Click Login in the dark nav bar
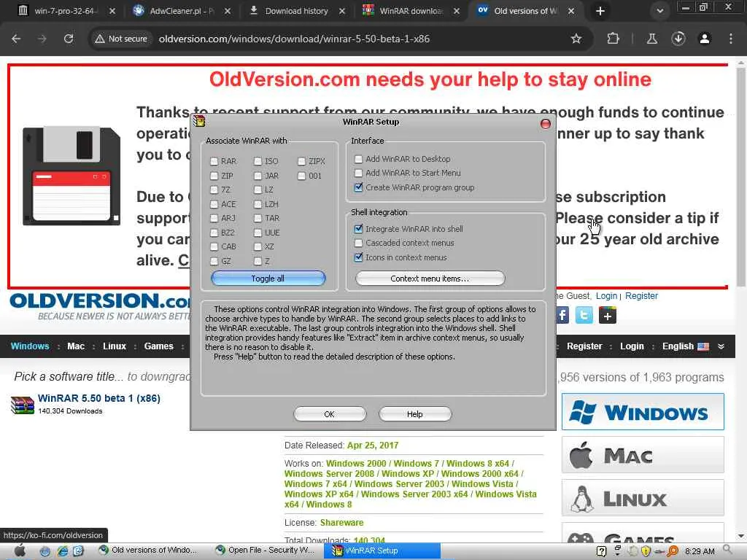747x560 pixels. [x=632, y=346]
